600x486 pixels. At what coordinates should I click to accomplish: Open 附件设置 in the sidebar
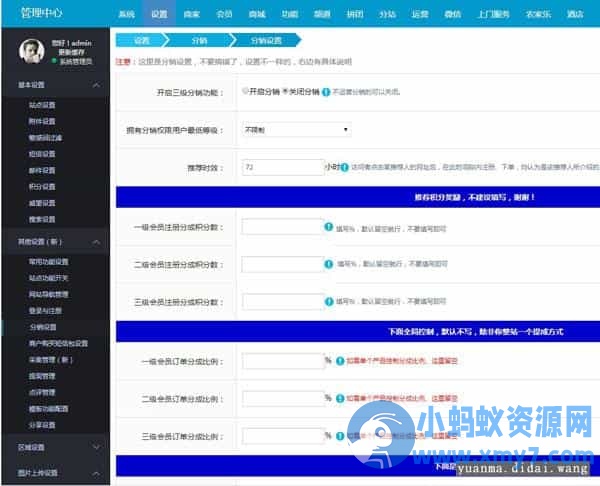click(42, 121)
